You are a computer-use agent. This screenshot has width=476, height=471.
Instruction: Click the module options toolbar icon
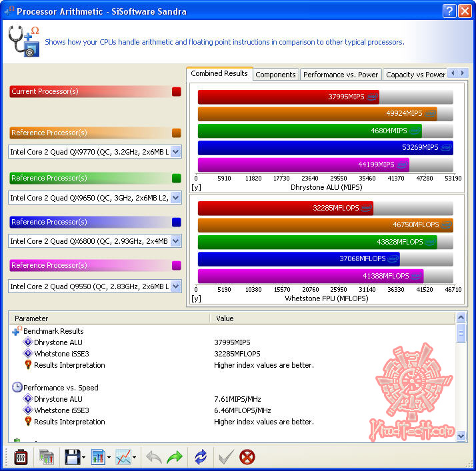coord(21,457)
